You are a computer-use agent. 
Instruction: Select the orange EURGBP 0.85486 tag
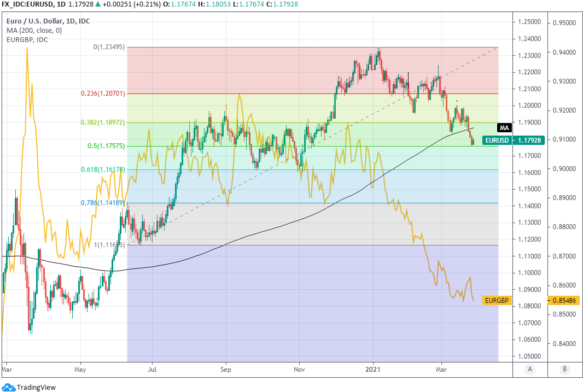click(496, 300)
